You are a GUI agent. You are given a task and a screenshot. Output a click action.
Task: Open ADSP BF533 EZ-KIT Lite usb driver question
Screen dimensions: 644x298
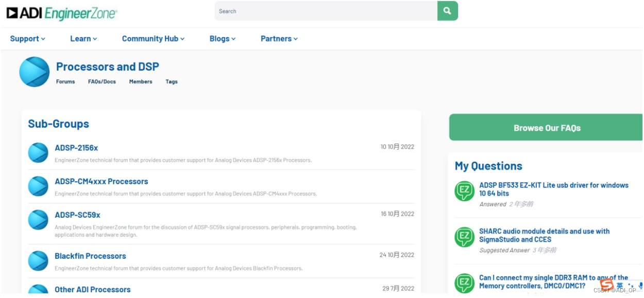pyautogui.click(x=554, y=189)
